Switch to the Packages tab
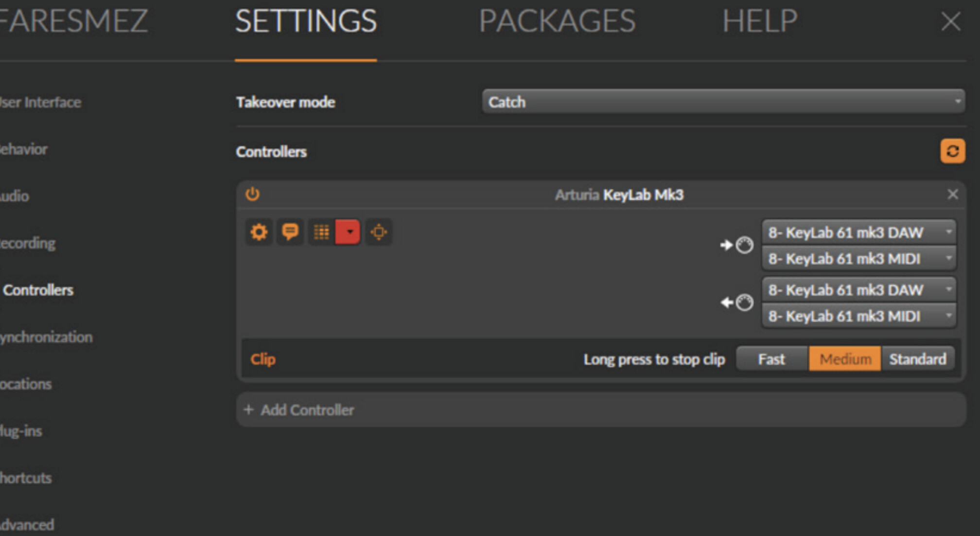Image resolution: width=980 pixels, height=536 pixels. (557, 21)
